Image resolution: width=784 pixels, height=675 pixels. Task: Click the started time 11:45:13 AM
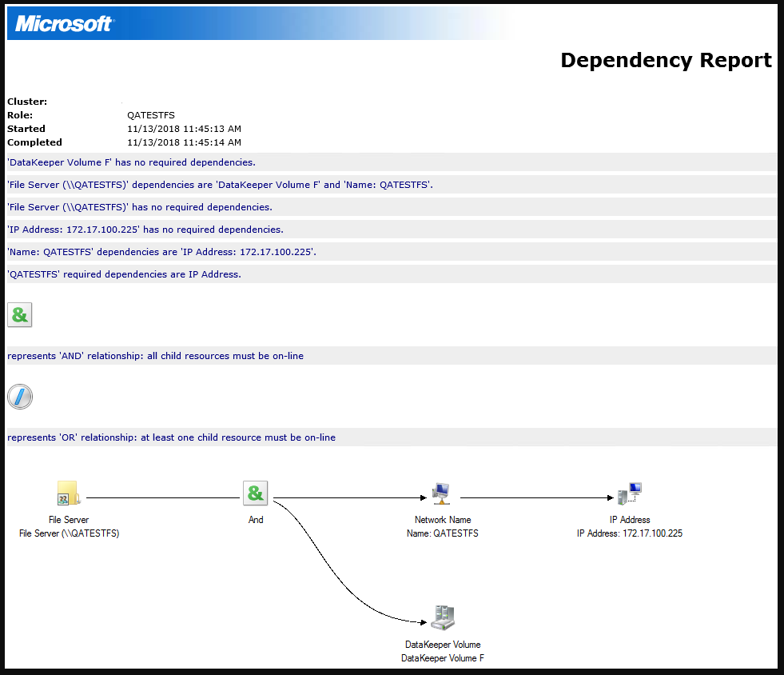tap(213, 129)
